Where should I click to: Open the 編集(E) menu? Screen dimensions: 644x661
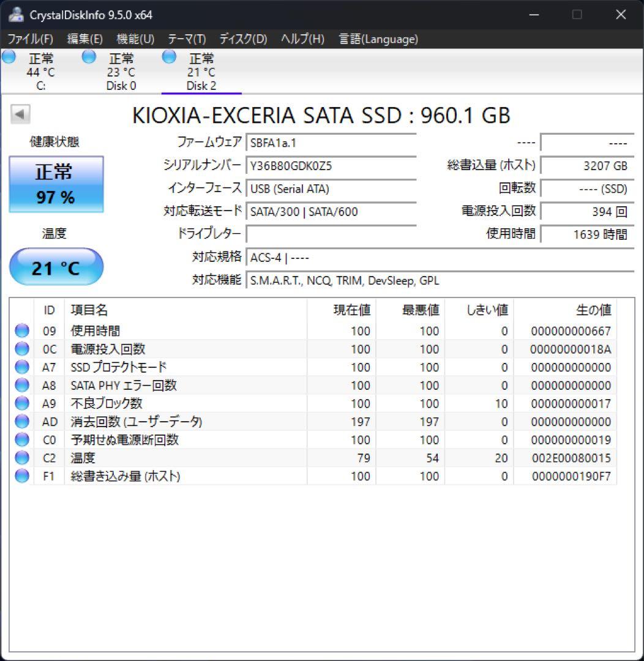[x=84, y=39]
